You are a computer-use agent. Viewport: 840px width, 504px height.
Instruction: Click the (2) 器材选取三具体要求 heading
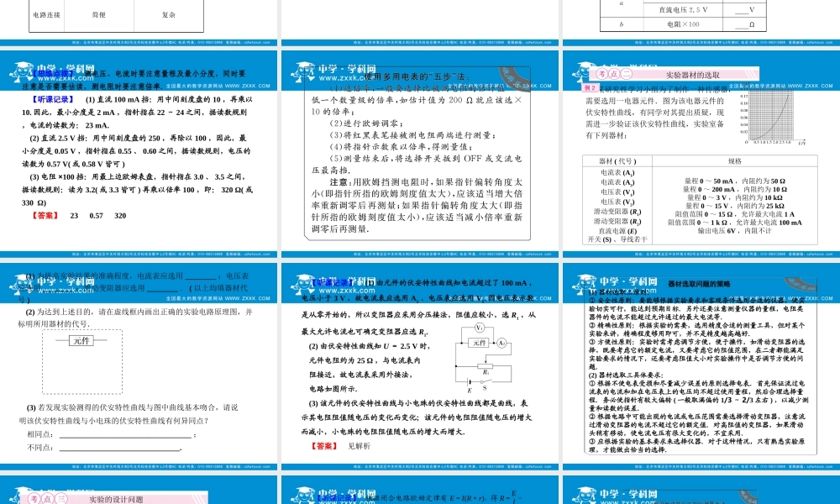[x=626, y=375]
